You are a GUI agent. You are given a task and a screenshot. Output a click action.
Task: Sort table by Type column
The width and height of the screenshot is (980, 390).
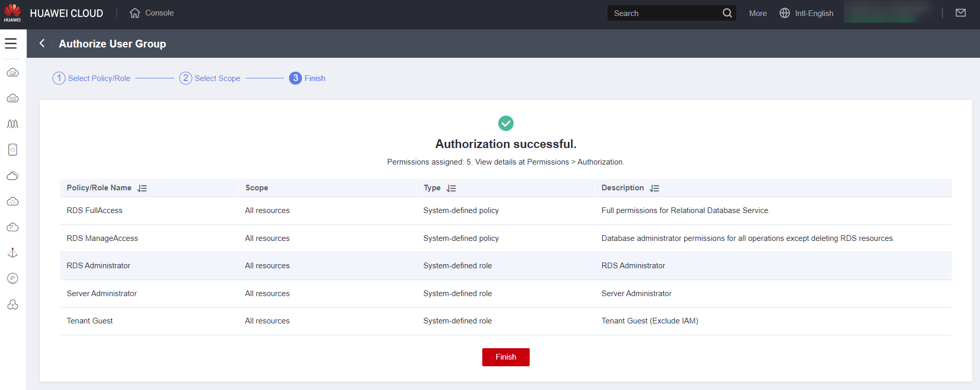click(x=451, y=188)
